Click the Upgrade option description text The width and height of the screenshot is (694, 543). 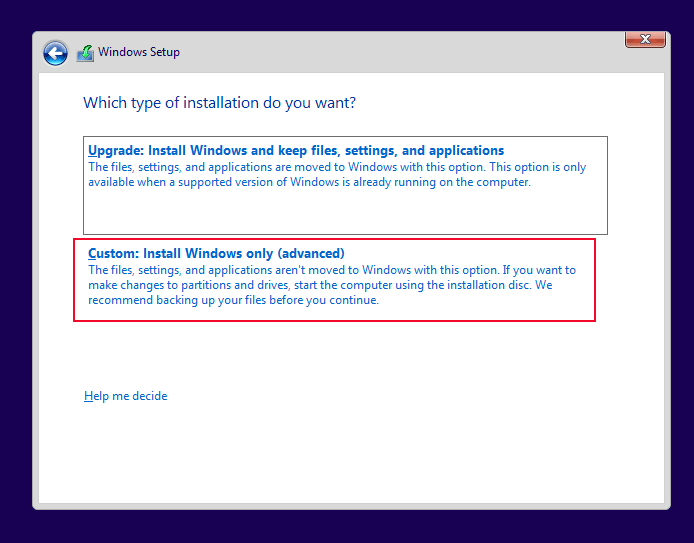pos(337,175)
